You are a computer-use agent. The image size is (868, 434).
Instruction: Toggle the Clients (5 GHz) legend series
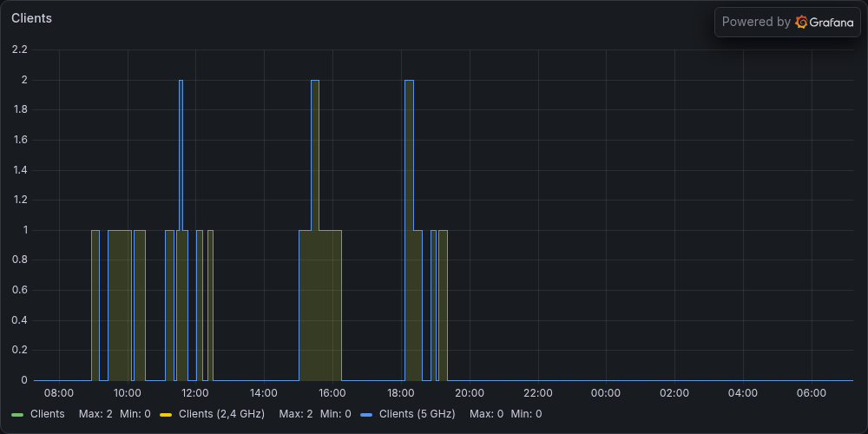coord(417,414)
